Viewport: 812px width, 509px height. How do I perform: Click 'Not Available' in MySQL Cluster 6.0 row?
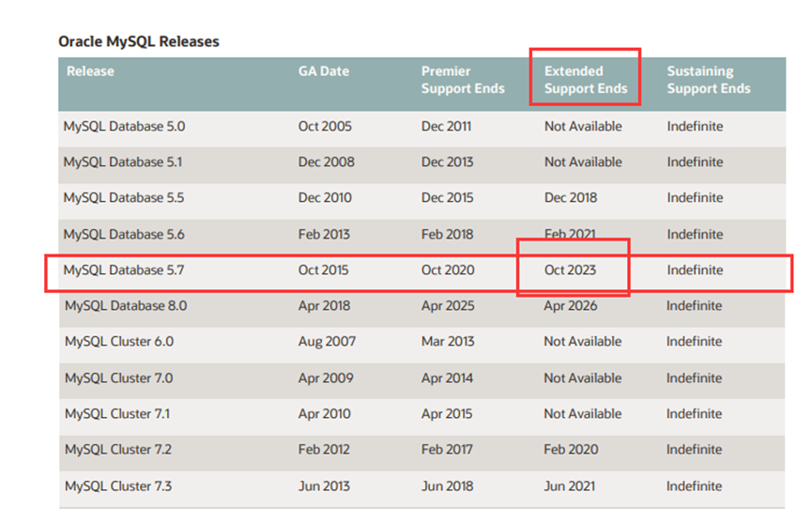point(583,342)
